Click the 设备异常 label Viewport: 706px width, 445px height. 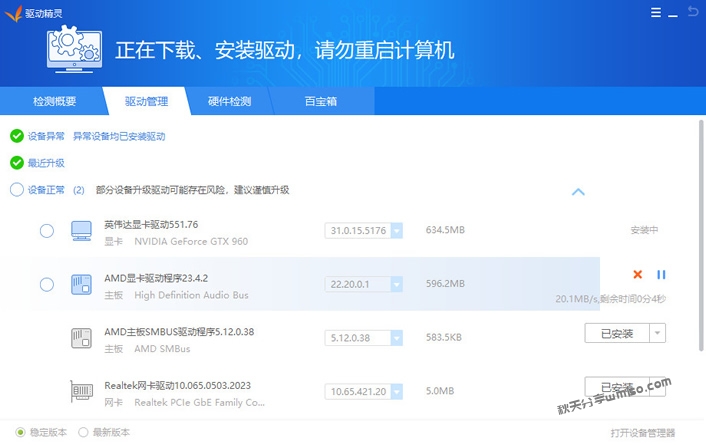[46, 136]
